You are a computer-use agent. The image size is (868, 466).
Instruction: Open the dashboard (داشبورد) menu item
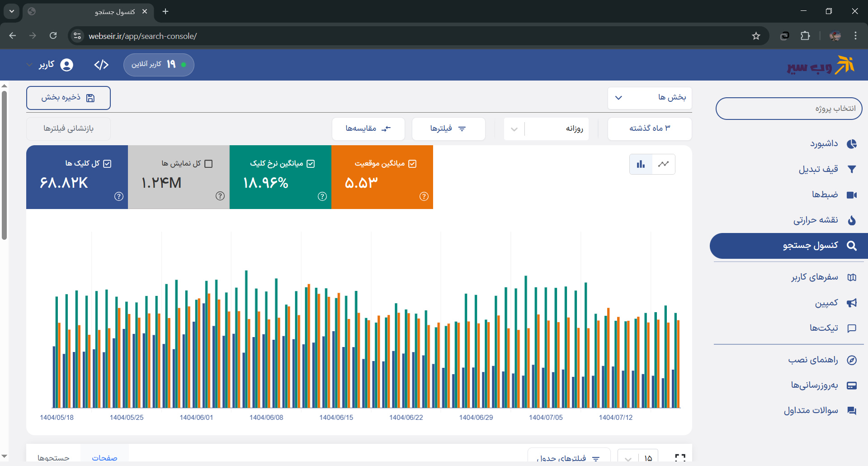pos(833,144)
